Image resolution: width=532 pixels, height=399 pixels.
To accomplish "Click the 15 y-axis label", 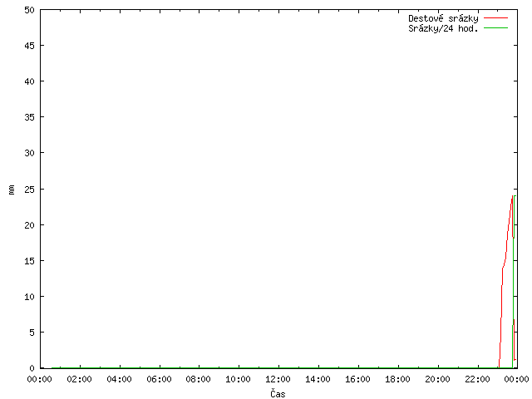I will (30, 261).
